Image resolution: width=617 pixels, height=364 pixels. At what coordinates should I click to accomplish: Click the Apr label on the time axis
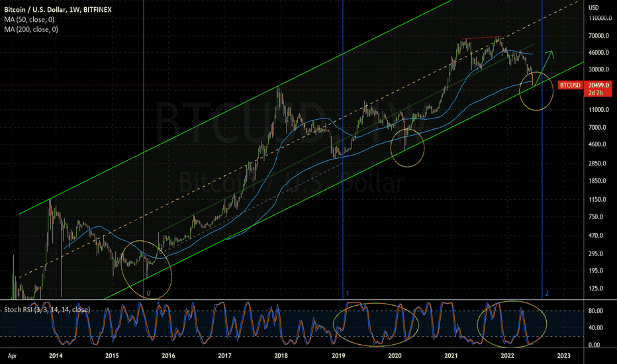coord(12,356)
